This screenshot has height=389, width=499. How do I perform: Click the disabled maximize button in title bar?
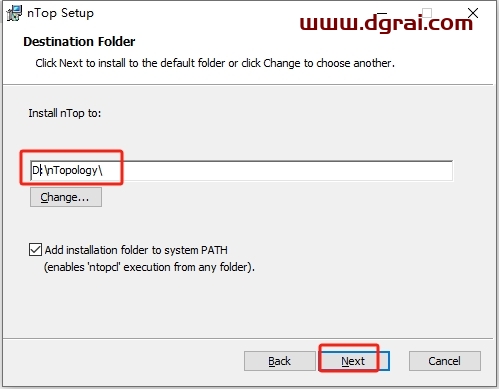tap(427, 13)
